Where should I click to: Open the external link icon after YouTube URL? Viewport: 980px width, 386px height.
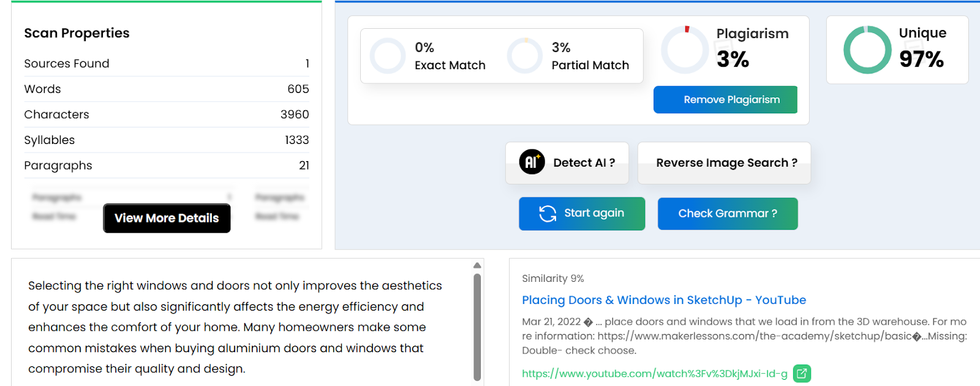click(802, 373)
